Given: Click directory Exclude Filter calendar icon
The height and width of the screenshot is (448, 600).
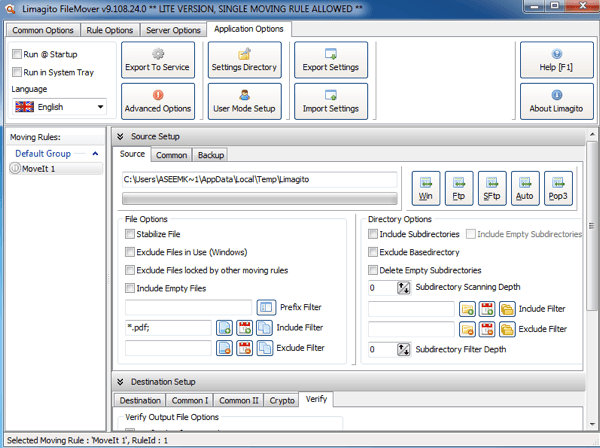Looking at the screenshot, I should pos(487,329).
